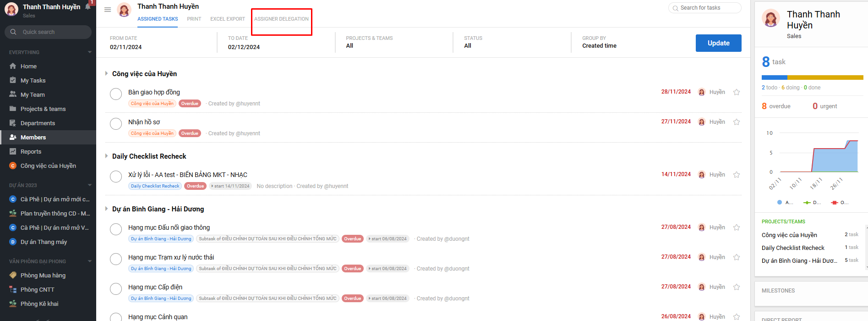Viewport: 868px width, 321px height.
Task: Open the notification bell icon
Action: (x=88, y=6)
